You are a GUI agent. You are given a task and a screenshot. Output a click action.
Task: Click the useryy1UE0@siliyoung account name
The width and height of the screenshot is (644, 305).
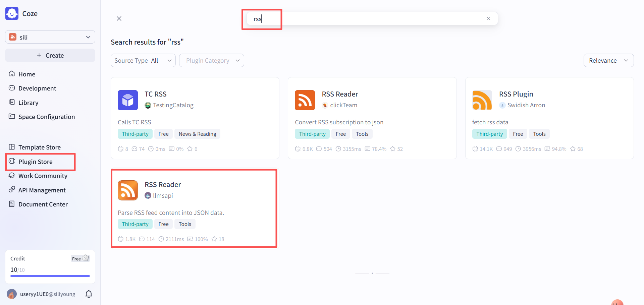click(x=48, y=294)
